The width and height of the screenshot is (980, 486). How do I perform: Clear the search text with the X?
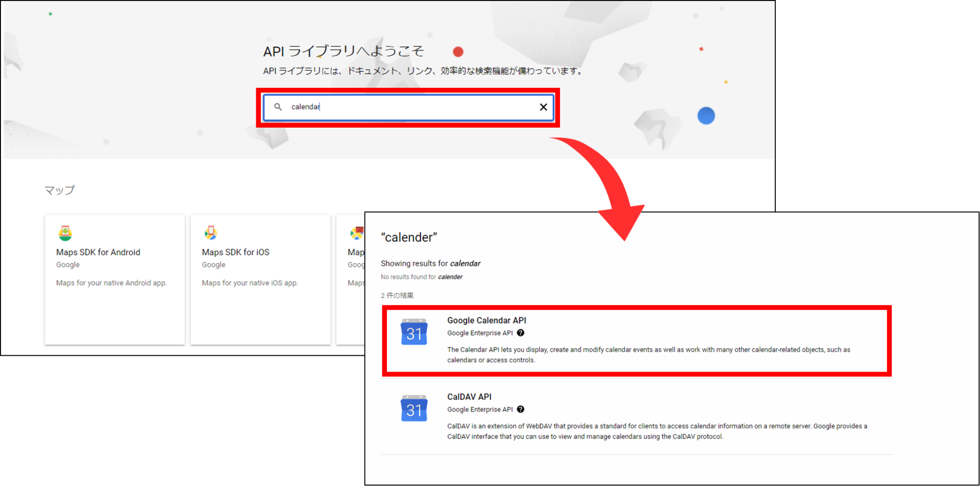[543, 107]
